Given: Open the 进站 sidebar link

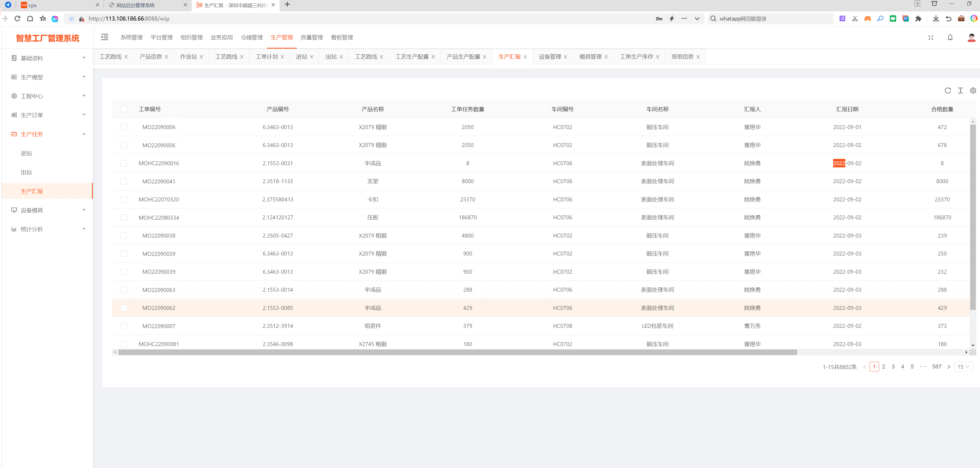Looking at the screenshot, I should [x=26, y=153].
